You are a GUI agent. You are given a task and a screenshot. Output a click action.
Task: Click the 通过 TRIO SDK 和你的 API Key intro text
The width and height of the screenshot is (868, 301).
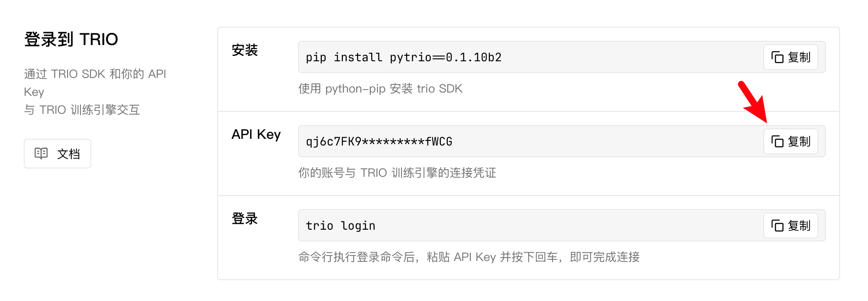(95, 74)
